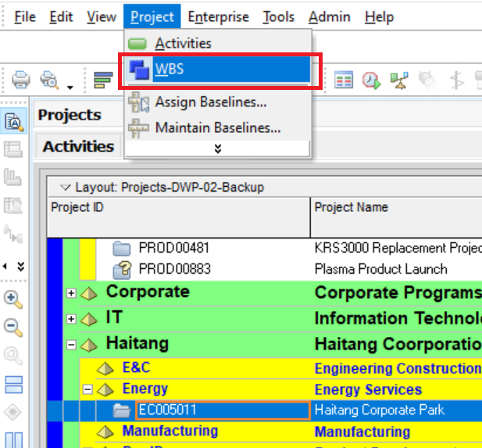Click the Level Resources toolbar icon
Viewport: 482px width, 448px height.
click(x=399, y=81)
